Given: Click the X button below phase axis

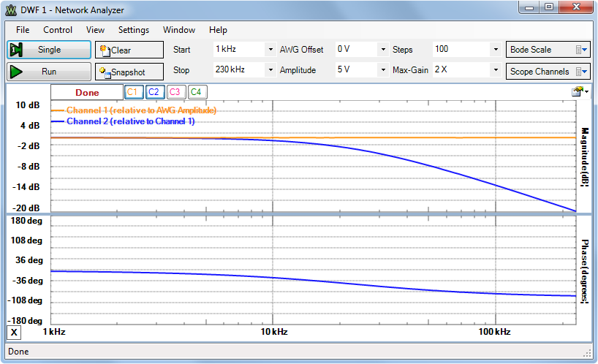Looking at the screenshot, I should click(14, 333).
